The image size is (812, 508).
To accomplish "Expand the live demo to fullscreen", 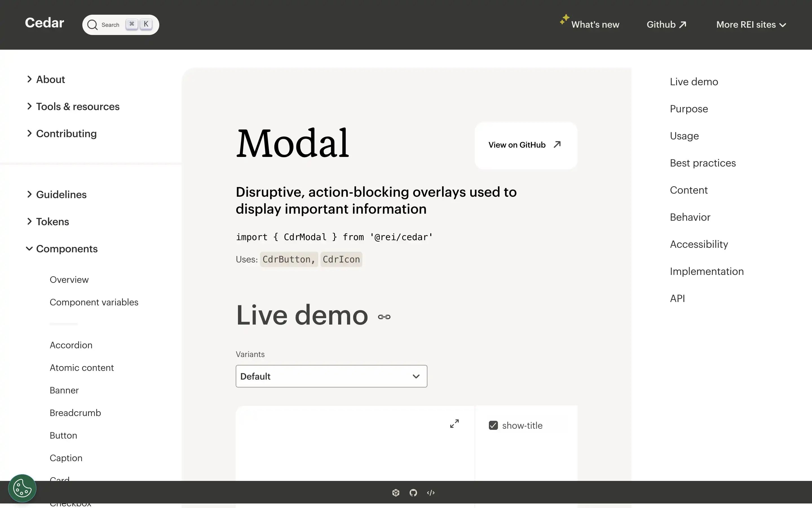I will (x=454, y=424).
